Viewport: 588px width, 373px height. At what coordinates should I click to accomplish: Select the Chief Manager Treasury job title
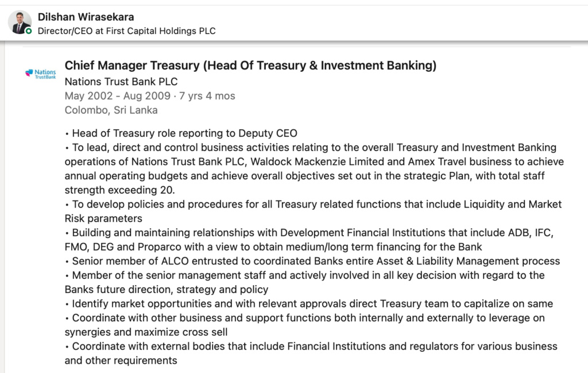point(250,66)
